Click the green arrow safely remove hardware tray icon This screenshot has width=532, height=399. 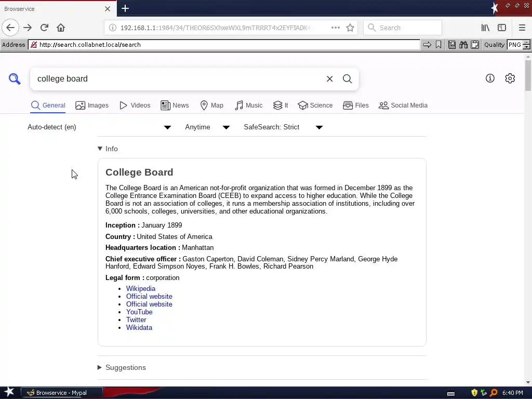coord(484,393)
